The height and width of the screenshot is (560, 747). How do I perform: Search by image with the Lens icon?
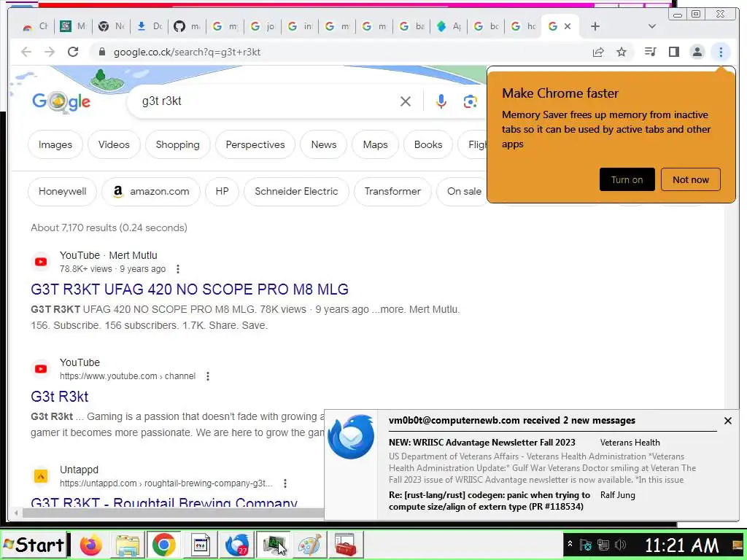click(x=471, y=101)
